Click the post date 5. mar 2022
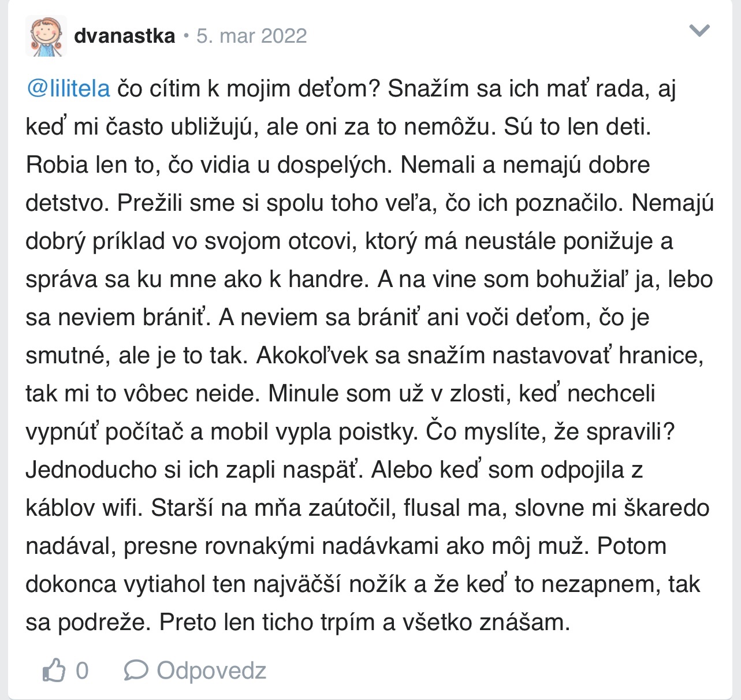The height and width of the screenshot is (700, 741). (x=252, y=36)
